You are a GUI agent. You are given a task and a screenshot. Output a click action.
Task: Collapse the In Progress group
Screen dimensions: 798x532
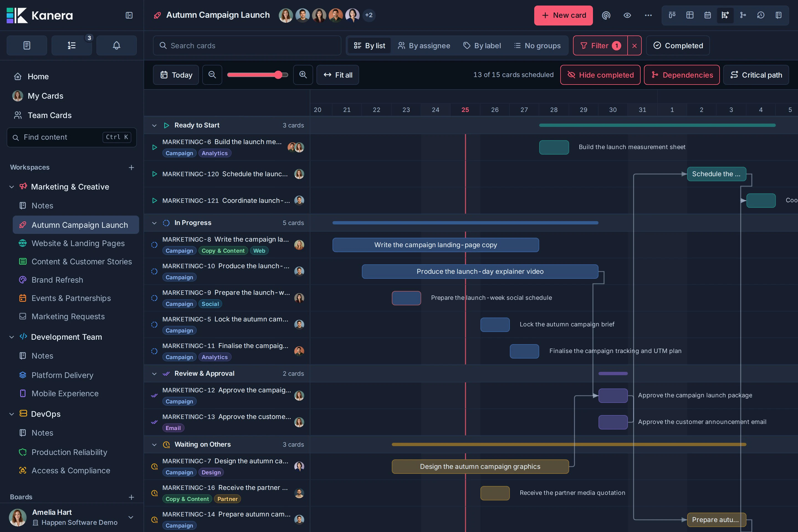154,223
